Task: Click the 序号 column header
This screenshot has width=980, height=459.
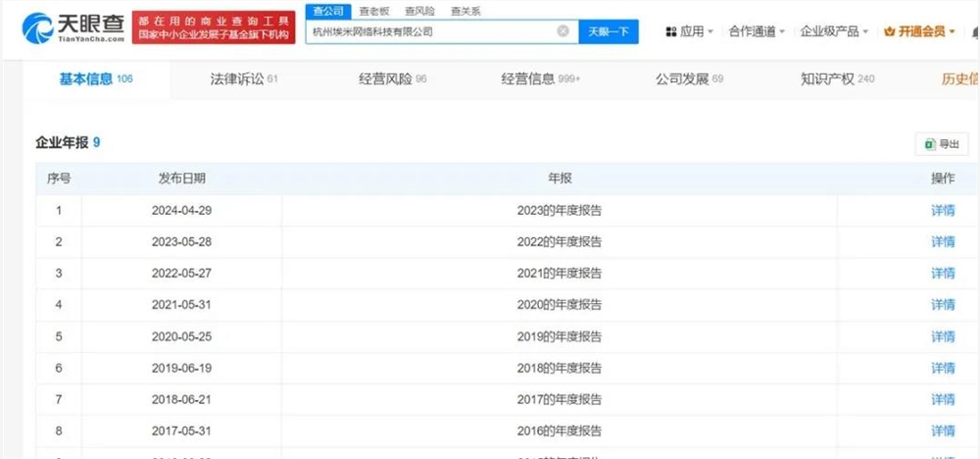Action: tap(59, 178)
